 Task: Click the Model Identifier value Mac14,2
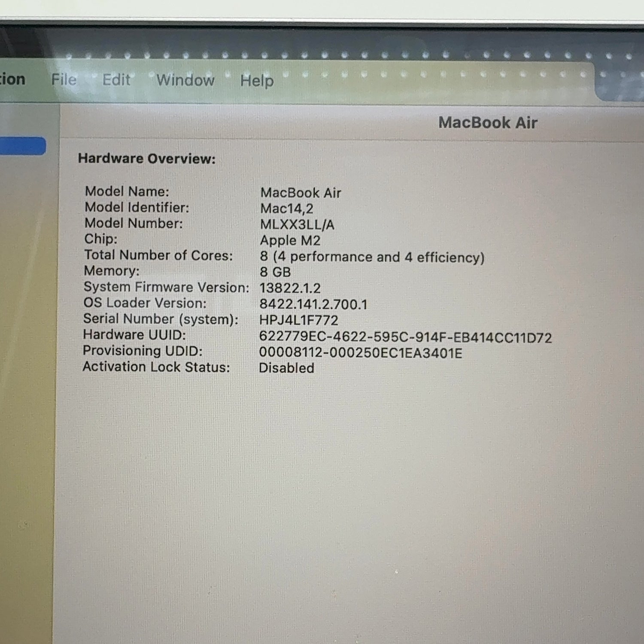[287, 209]
